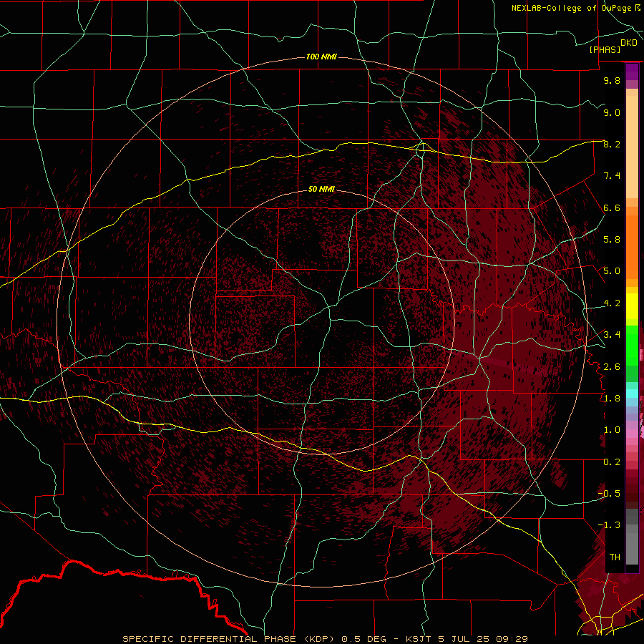The image size is (644, 644).
Task: Click the 2.6 value on the scale
Action: 612,367
